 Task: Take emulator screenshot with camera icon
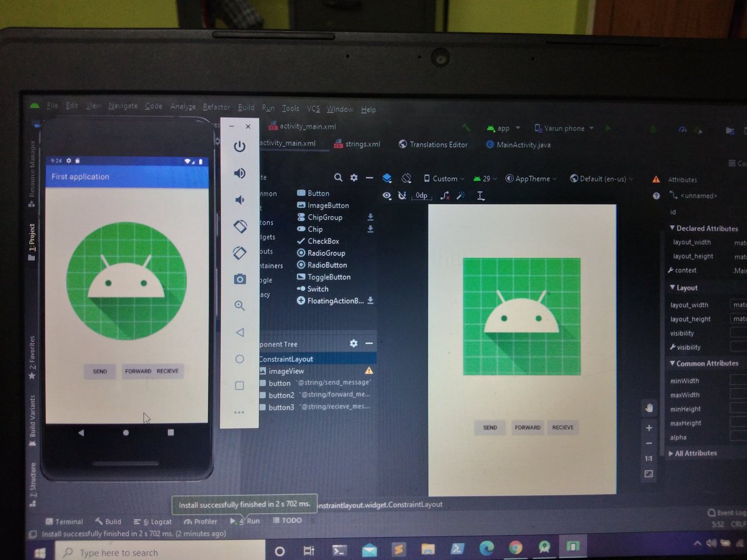tap(240, 279)
